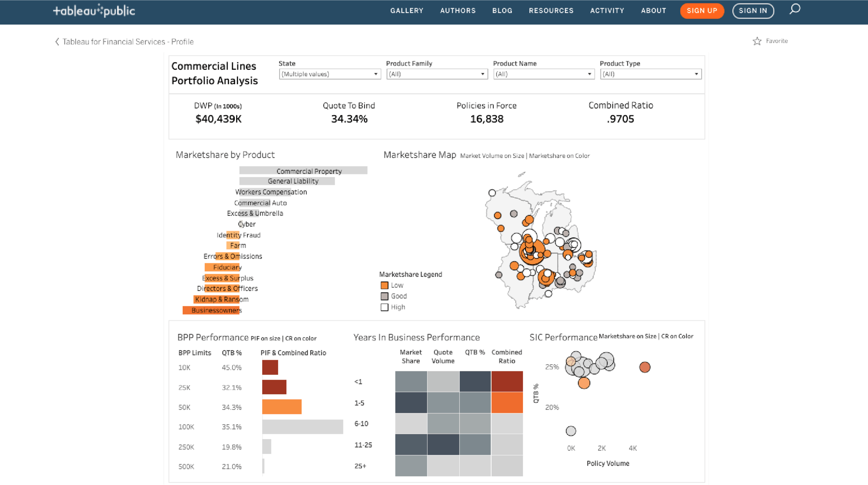Click the Favorite star icon
Image resolution: width=868 pixels, height=485 pixels.
[x=757, y=41]
